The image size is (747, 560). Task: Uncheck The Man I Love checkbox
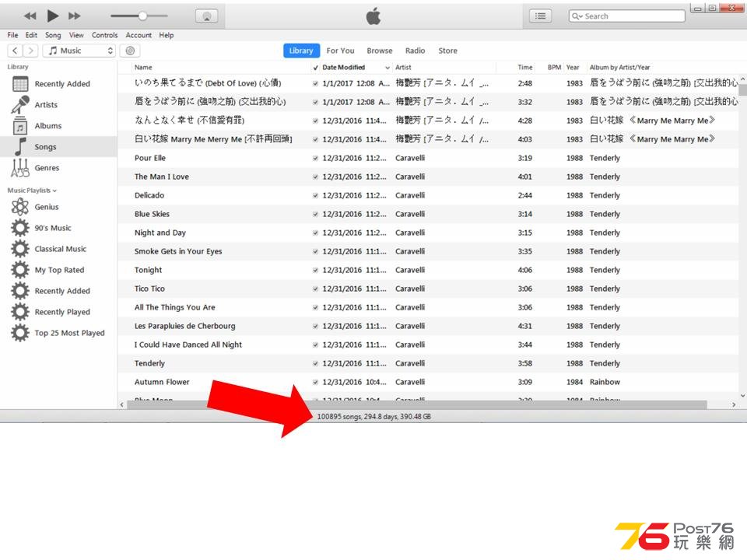315,177
